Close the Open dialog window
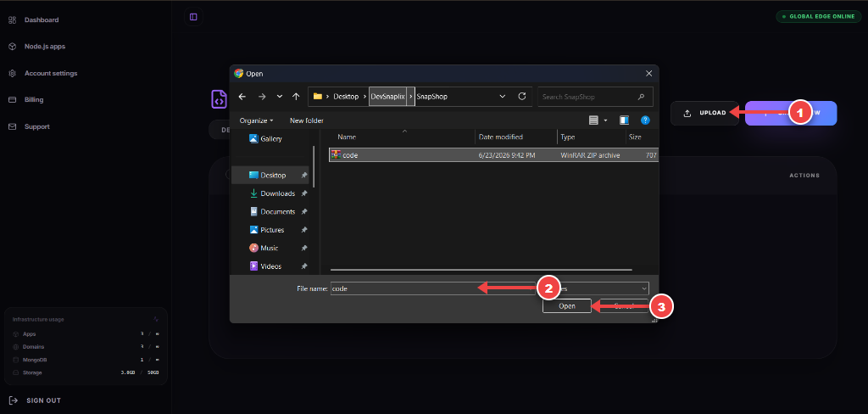 (648, 73)
